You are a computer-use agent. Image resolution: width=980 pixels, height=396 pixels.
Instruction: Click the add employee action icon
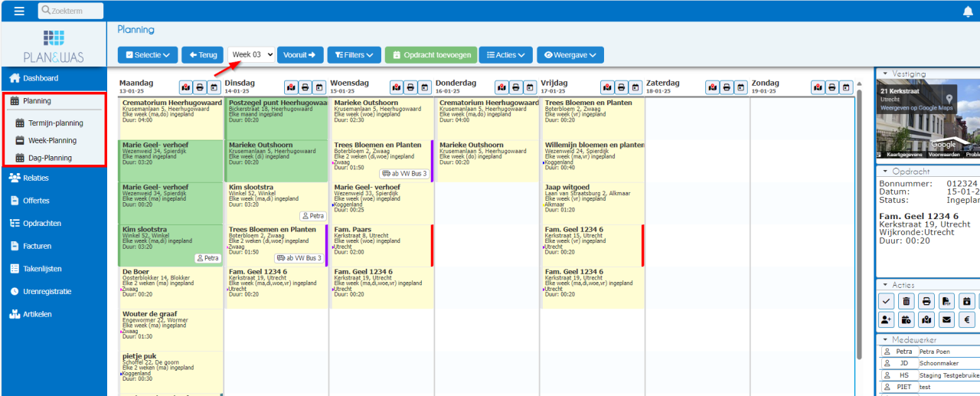(x=887, y=320)
